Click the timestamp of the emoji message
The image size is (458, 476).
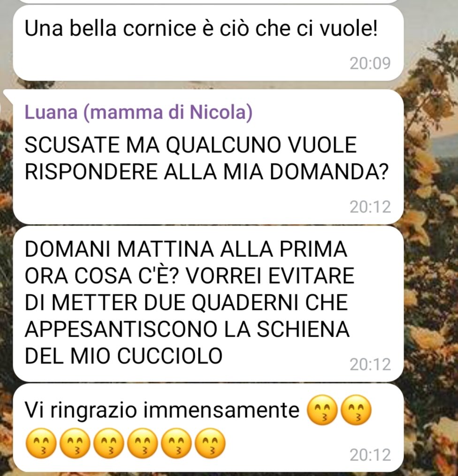[x=370, y=455]
